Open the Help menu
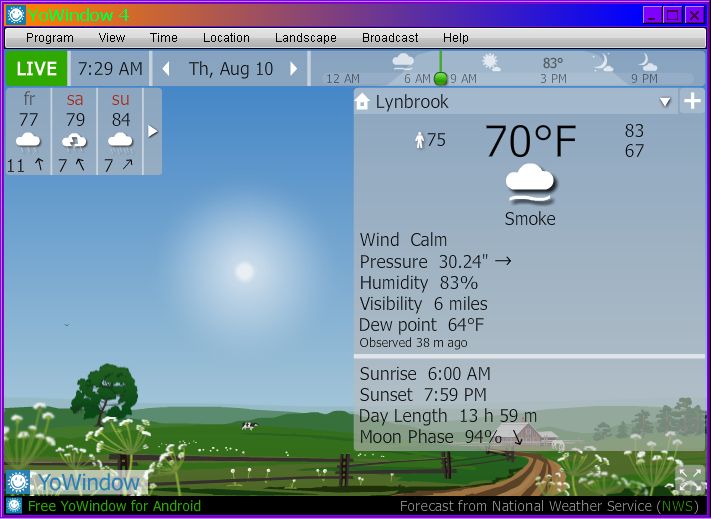 [455, 38]
